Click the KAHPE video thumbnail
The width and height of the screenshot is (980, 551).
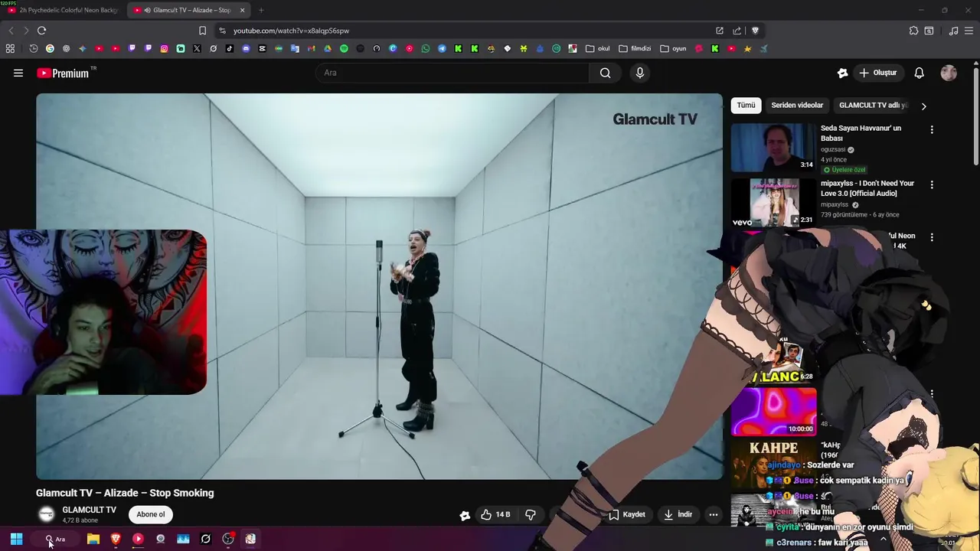coord(774,464)
